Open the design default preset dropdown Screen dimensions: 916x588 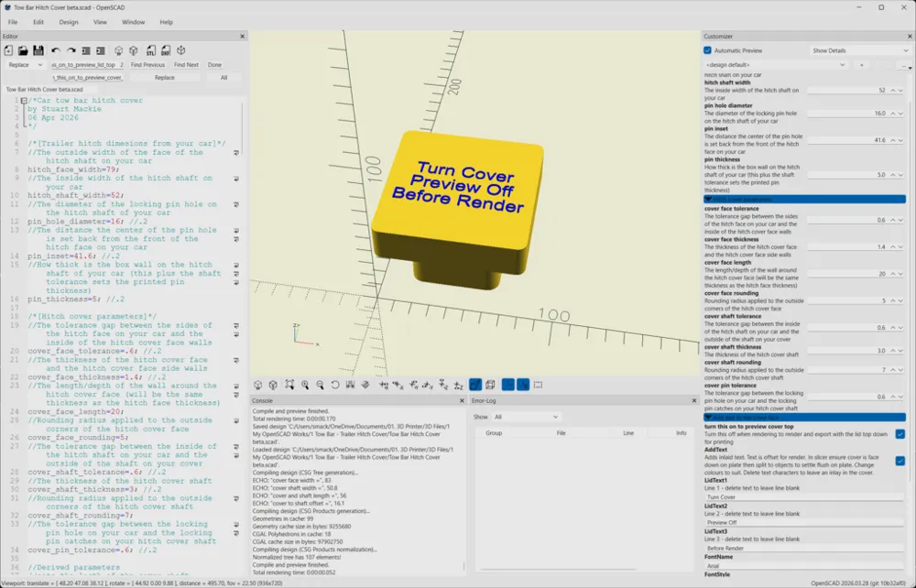point(776,65)
